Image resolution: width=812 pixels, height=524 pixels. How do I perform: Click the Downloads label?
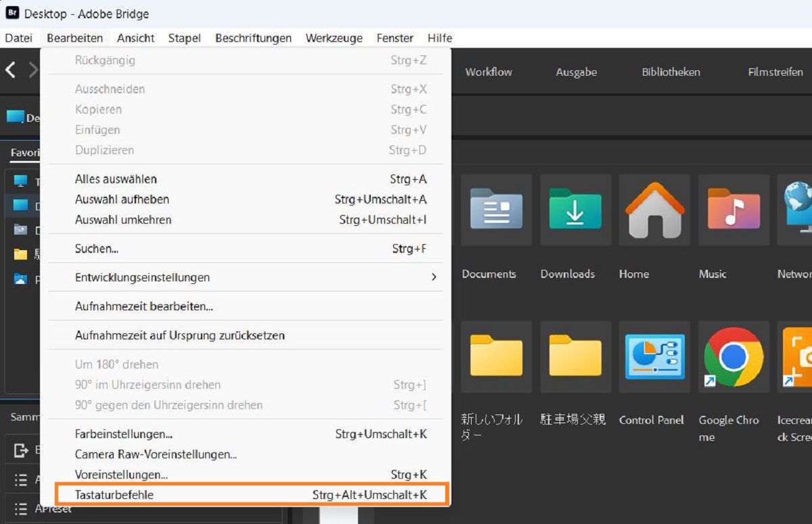point(568,274)
